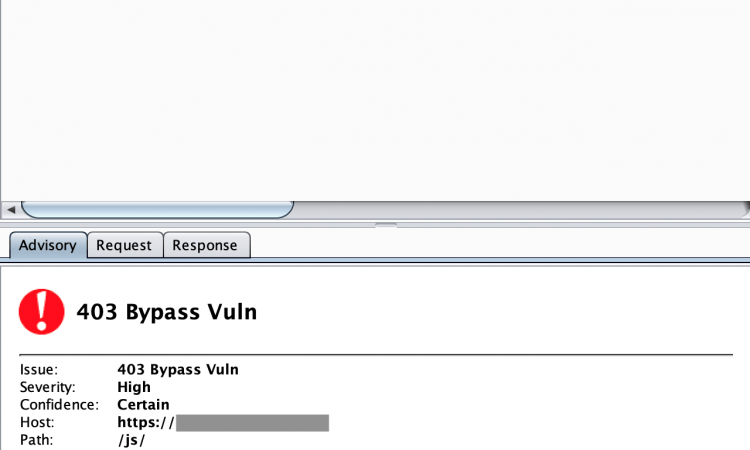The height and width of the screenshot is (450, 750).
Task: Click the split pane divider handle
Action: click(386, 224)
